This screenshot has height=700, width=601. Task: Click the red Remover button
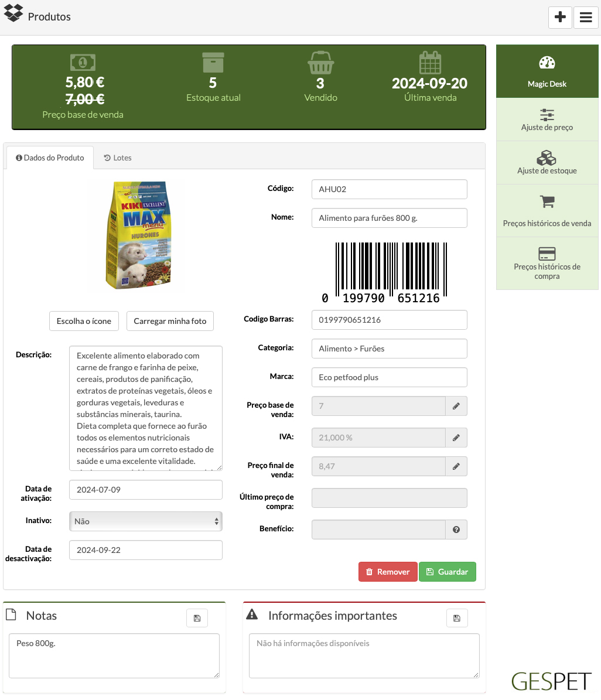[388, 572]
